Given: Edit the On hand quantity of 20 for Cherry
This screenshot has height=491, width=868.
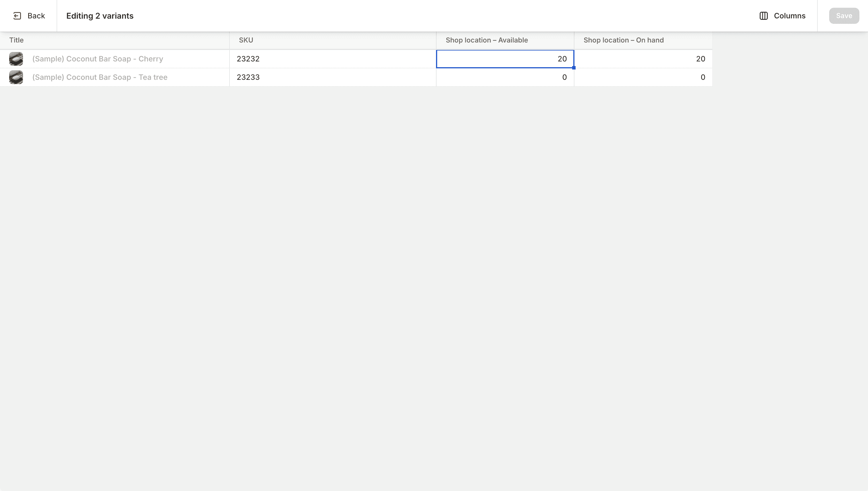Looking at the screenshot, I should pyautogui.click(x=643, y=59).
